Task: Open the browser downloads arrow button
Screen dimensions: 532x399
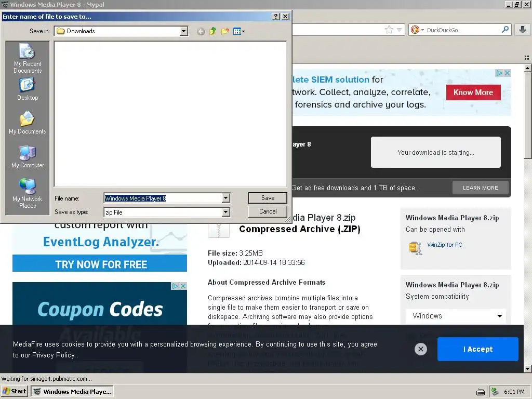Action: pyautogui.click(x=523, y=30)
